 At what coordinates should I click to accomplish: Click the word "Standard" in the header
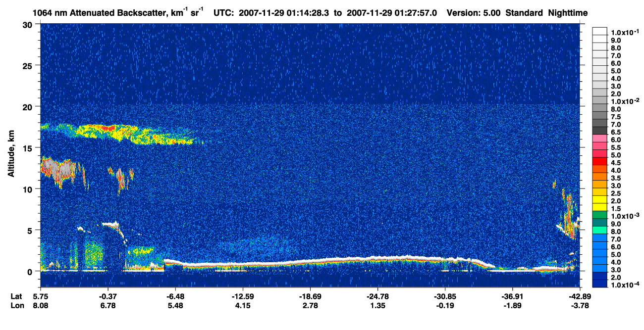pos(525,13)
